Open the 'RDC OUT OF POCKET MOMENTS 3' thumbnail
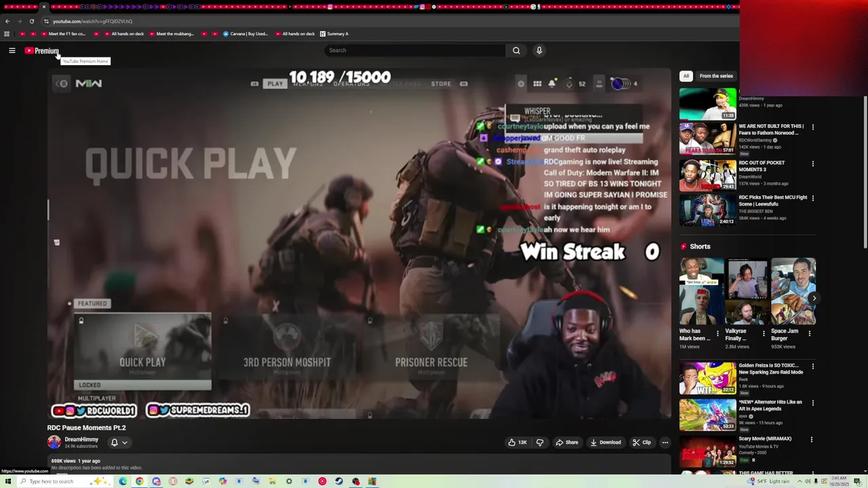The image size is (868, 488). click(x=707, y=175)
